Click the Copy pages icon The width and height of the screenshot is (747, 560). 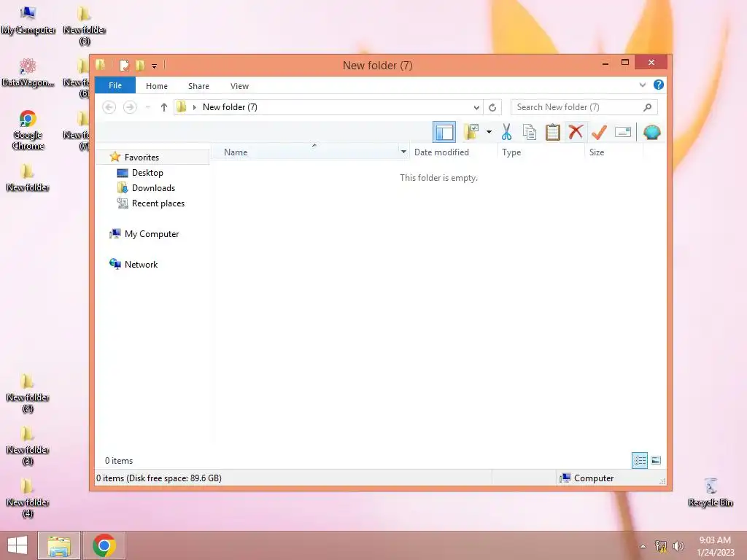point(530,132)
